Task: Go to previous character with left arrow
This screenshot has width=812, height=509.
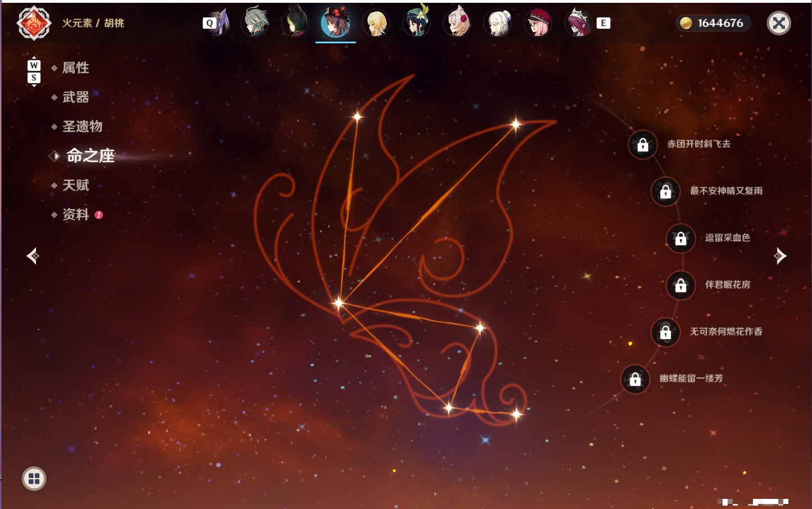Action: [33, 256]
